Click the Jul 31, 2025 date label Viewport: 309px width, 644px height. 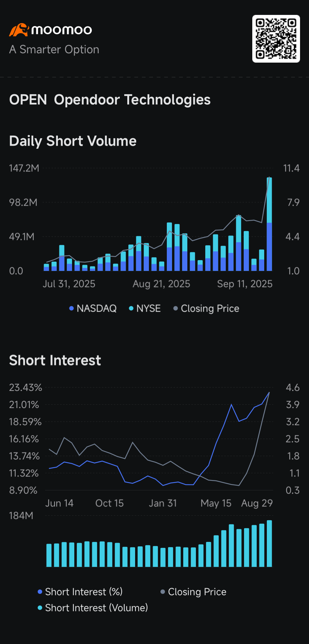pos(69,284)
